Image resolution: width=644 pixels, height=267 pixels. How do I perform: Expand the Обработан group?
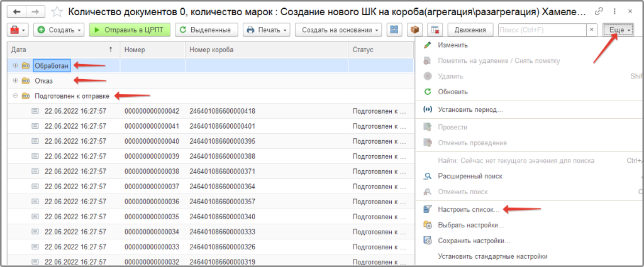pos(16,65)
